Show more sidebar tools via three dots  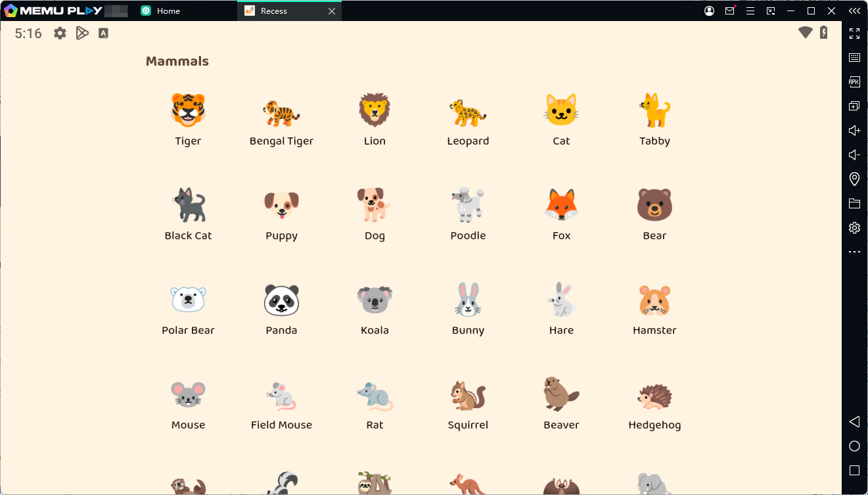854,252
